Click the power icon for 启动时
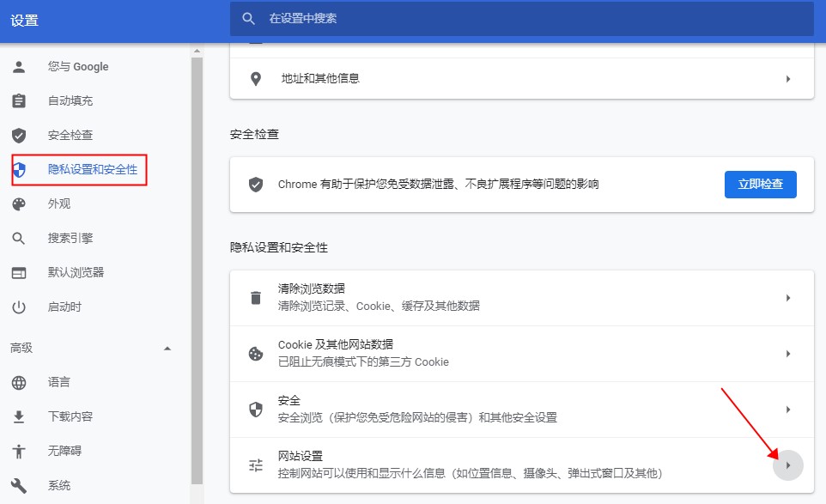 pyautogui.click(x=19, y=307)
